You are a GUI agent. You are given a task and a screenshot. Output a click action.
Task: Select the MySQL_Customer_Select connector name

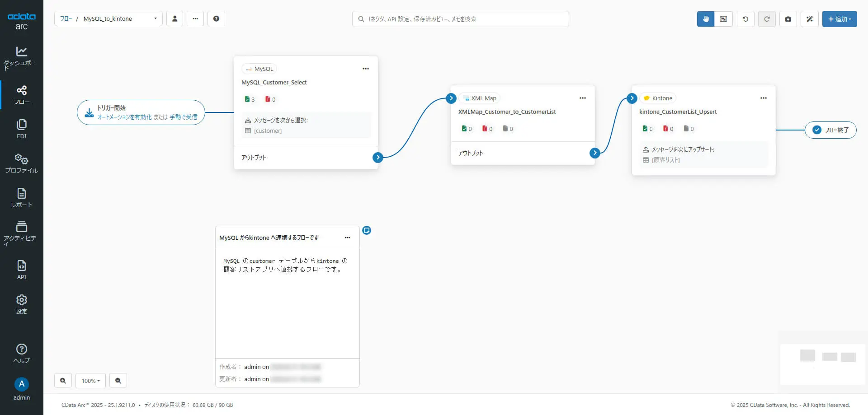(274, 83)
